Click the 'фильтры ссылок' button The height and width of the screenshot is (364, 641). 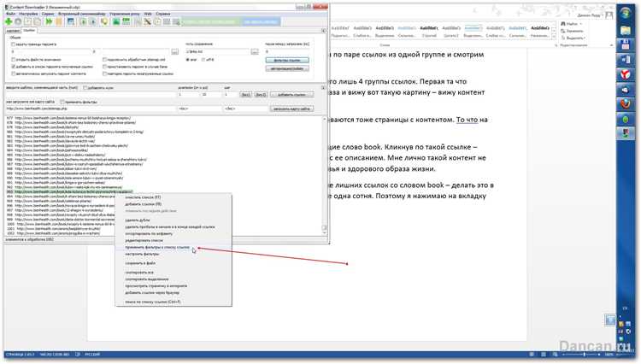(287, 60)
